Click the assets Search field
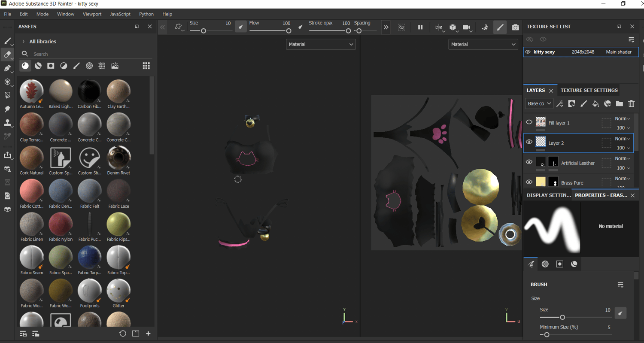Viewport: 644px width, 343px height. [86, 54]
